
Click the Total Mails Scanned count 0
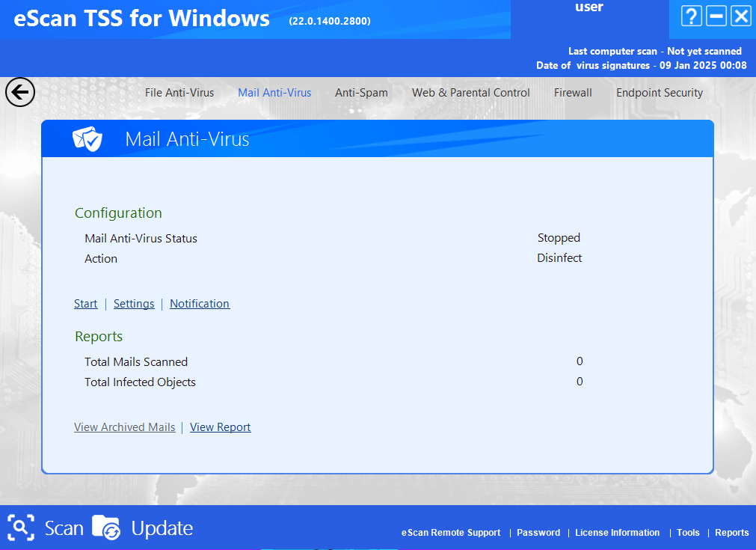580,361
